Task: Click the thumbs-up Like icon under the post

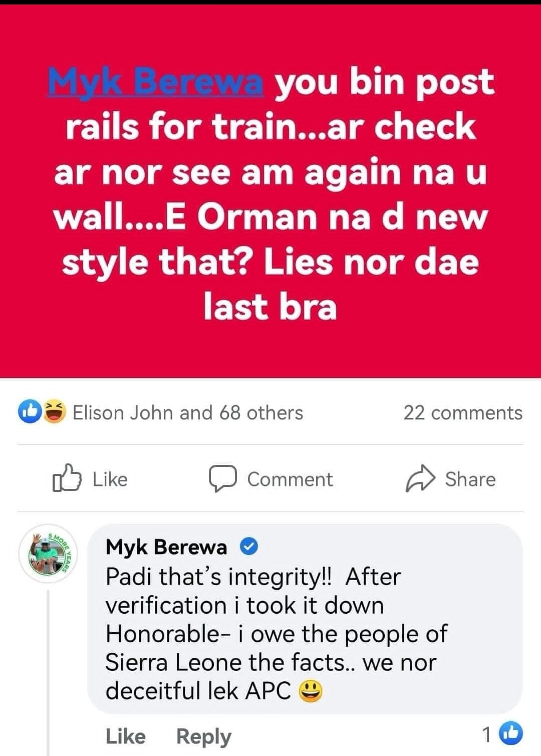Action: pyautogui.click(x=67, y=478)
